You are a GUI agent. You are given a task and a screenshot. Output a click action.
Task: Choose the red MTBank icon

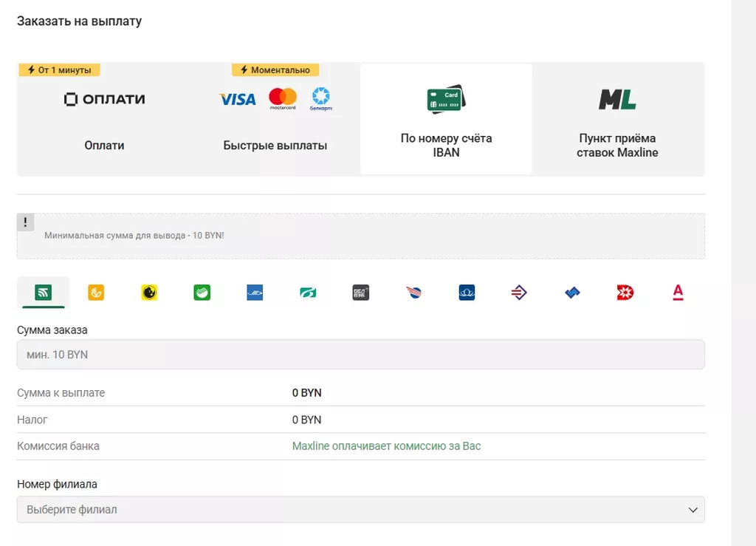coord(625,293)
